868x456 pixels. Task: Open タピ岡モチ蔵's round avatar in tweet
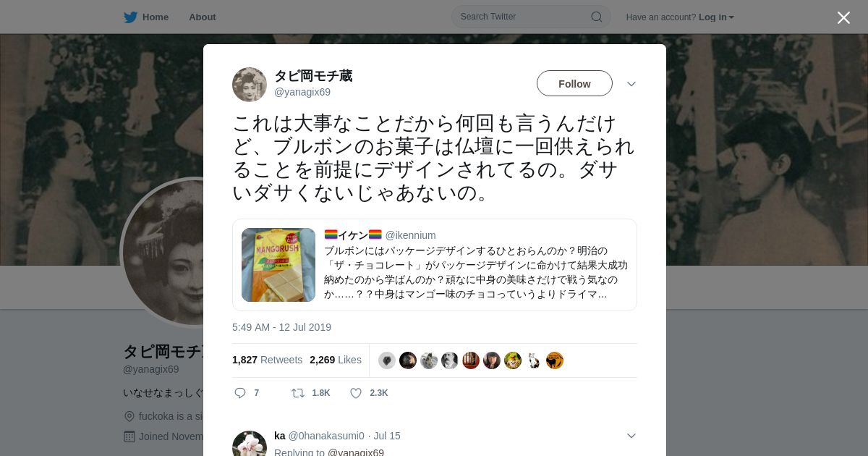click(250, 85)
